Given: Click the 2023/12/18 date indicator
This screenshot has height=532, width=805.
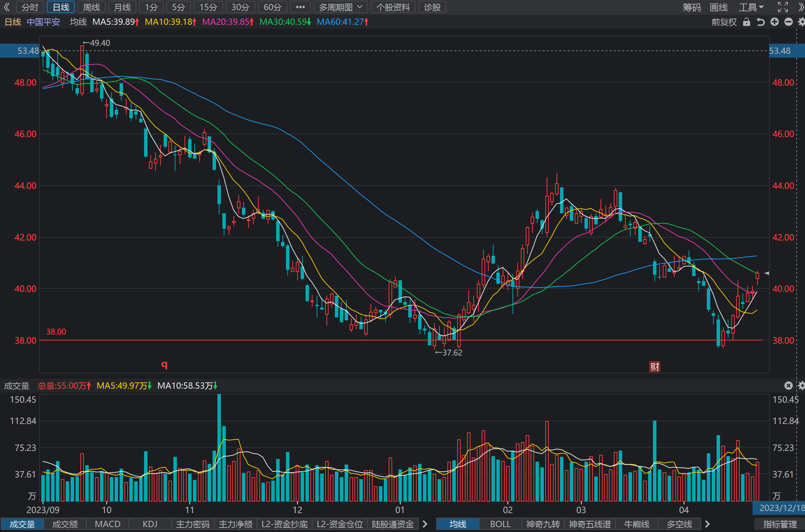Looking at the screenshot, I should point(779,508).
